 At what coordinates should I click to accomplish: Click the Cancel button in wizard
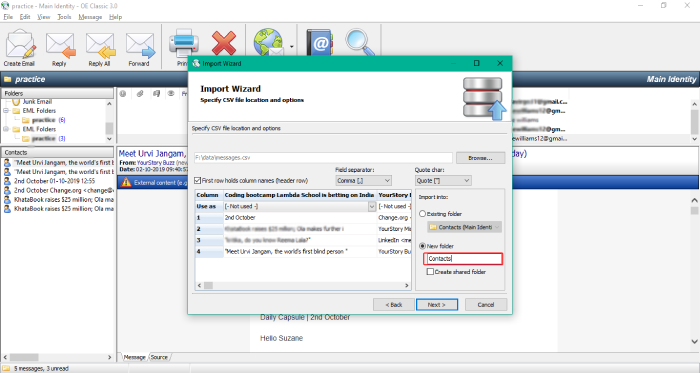[x=486, y=305]
